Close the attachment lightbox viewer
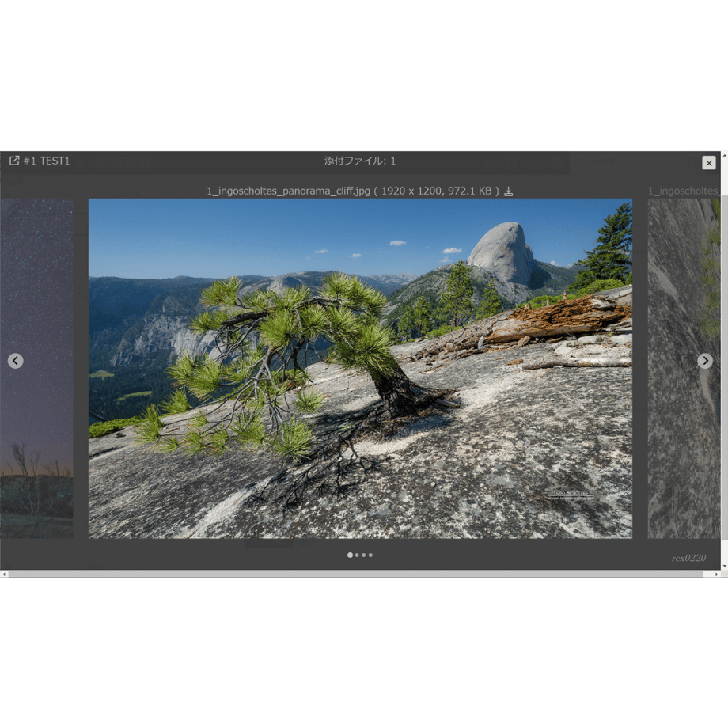The image size is (728, 728). tap(708, 163)
